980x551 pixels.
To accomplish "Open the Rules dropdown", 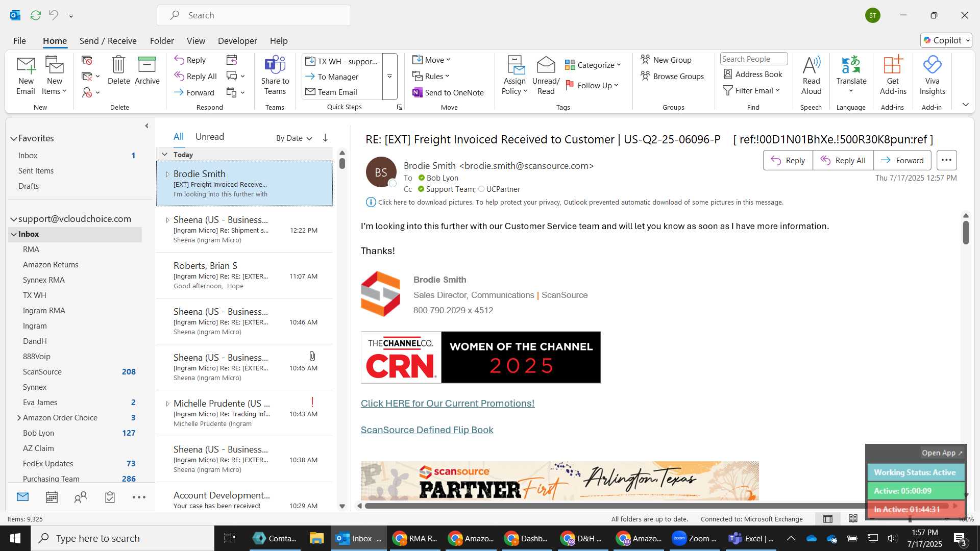I will click(431, 76).
